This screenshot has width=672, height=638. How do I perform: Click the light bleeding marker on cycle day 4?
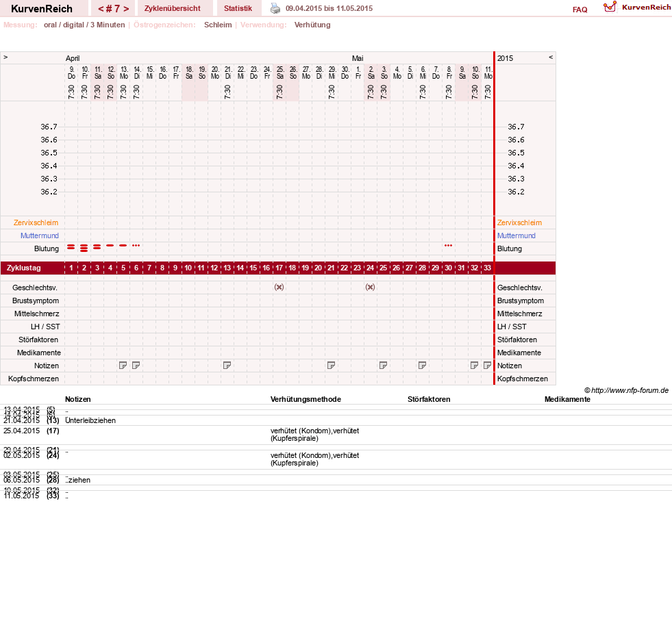110,245
